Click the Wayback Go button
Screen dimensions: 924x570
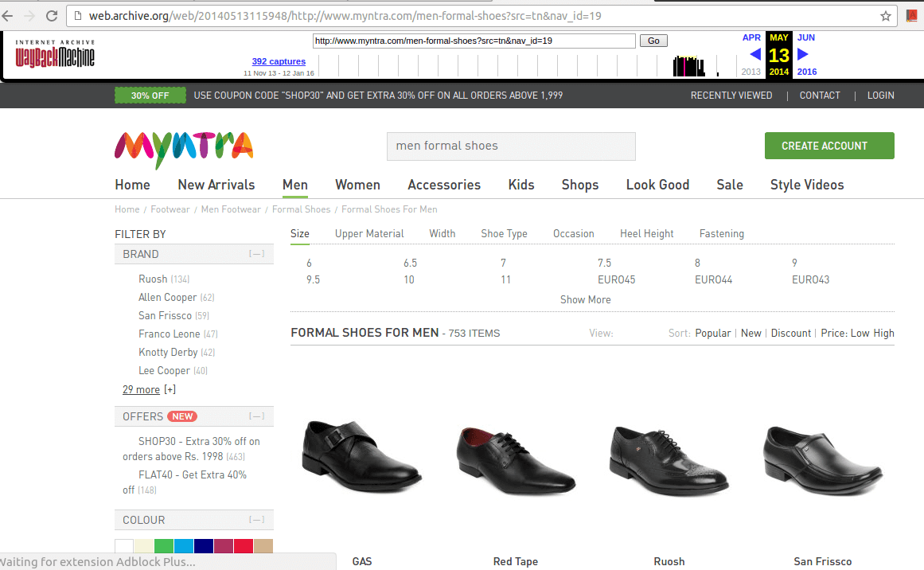[653, 41]
